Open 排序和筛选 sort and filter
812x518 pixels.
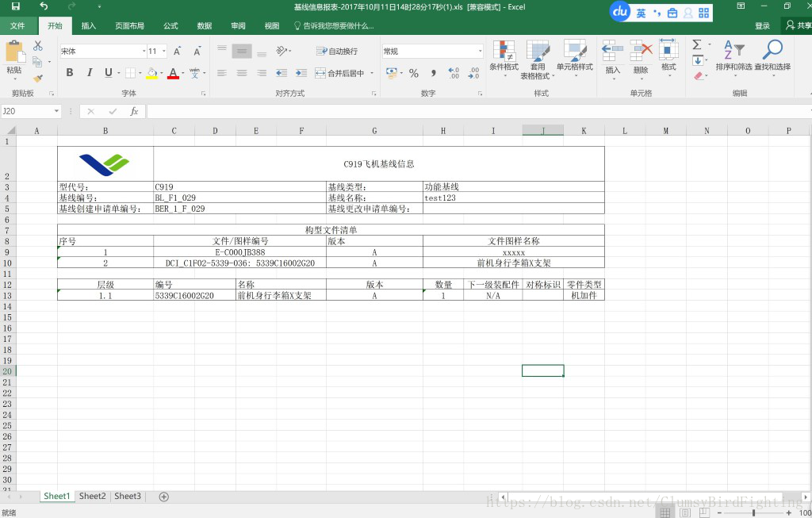pyautogui.click(x=733, y=56)
